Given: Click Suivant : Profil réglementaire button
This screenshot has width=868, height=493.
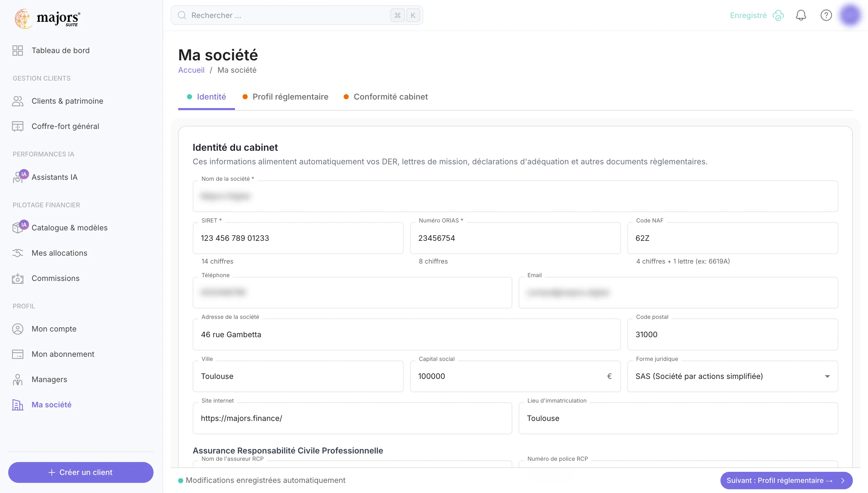Looking at the screenshot, I should pyautogui.click(x=787, y=480).
